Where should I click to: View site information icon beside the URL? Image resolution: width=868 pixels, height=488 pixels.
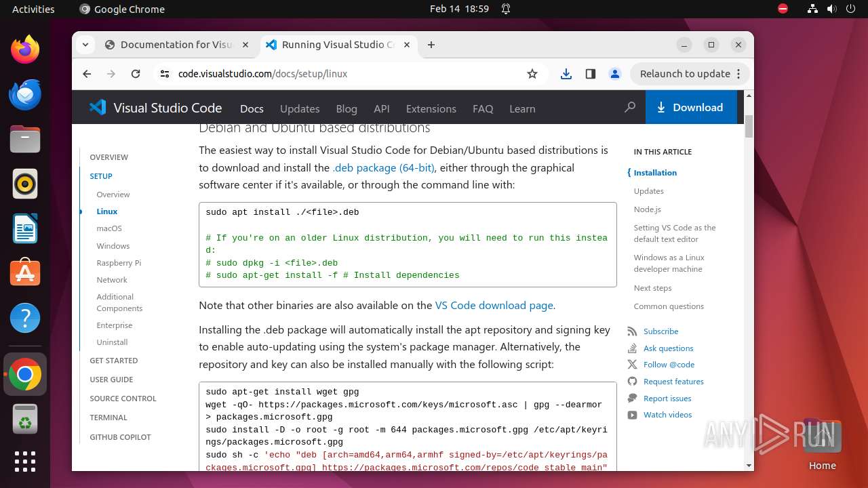pyautogui.click(x=165, y=74)
